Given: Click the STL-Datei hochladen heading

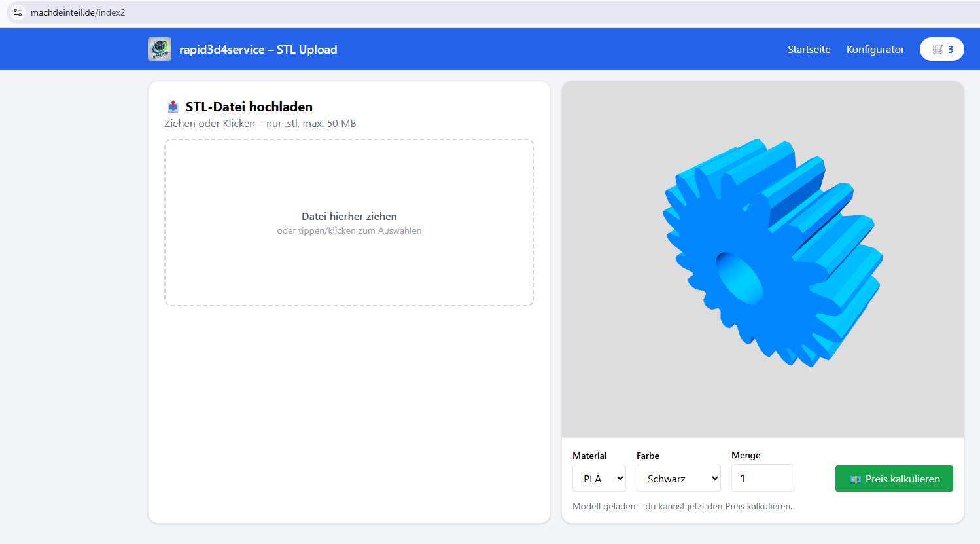Looking at the screenshot, I should [249, 107].
